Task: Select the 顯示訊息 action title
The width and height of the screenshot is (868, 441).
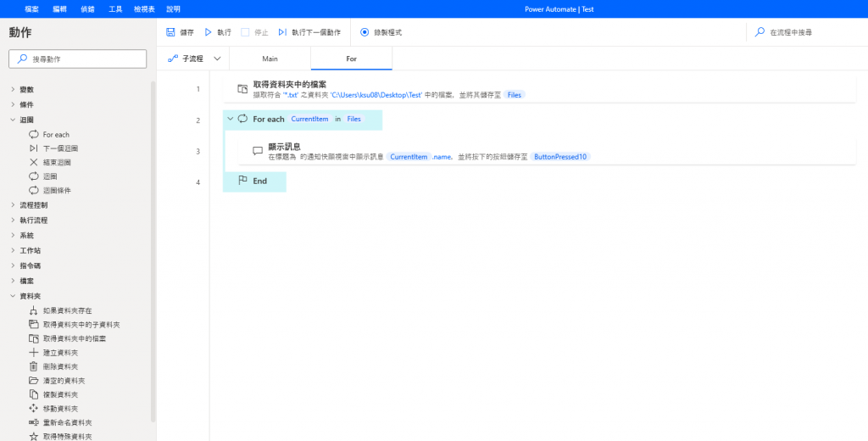Action: click(284, 146)
